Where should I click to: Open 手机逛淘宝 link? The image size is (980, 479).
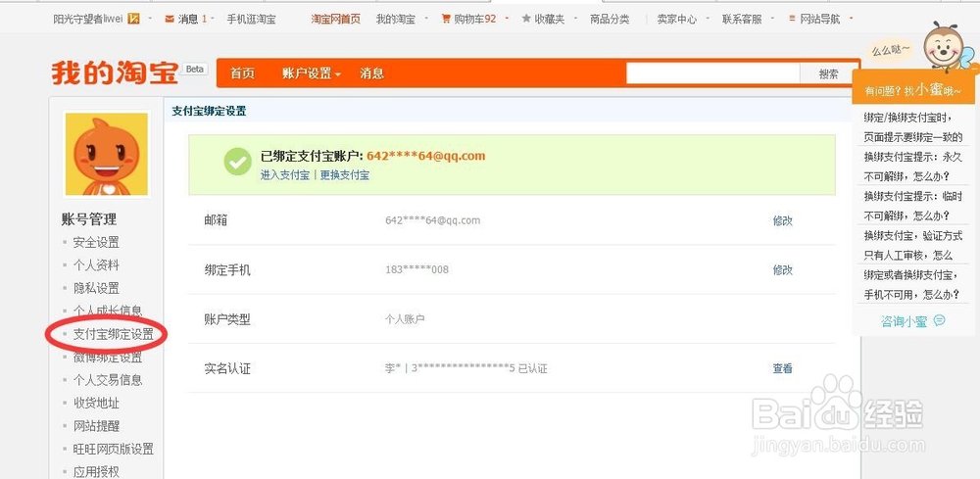coord(251,19)
